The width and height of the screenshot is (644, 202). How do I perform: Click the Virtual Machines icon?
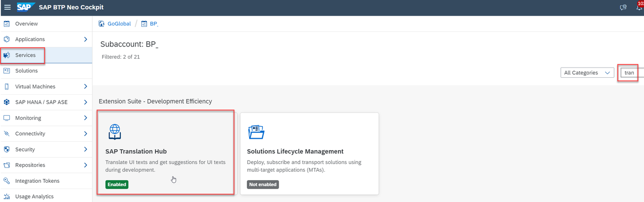click(x=7, y=87)
